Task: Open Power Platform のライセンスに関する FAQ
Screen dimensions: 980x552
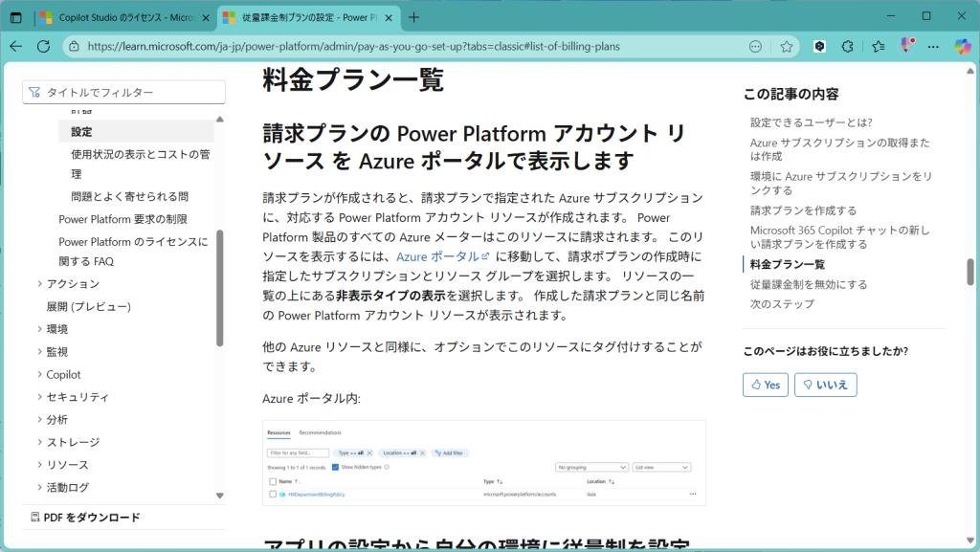Action: coord(133,251)
